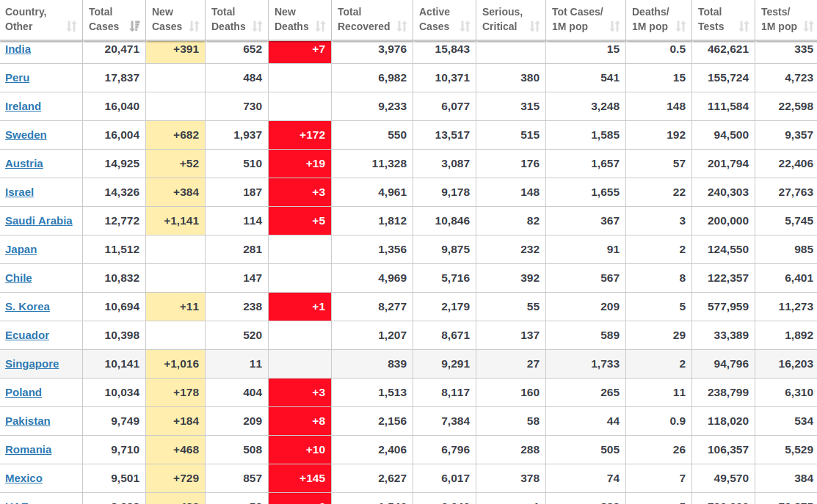Screen dimensions: 817x504
Task: Click Pakistan's total cases value 9,749
Action: (125, 421)
